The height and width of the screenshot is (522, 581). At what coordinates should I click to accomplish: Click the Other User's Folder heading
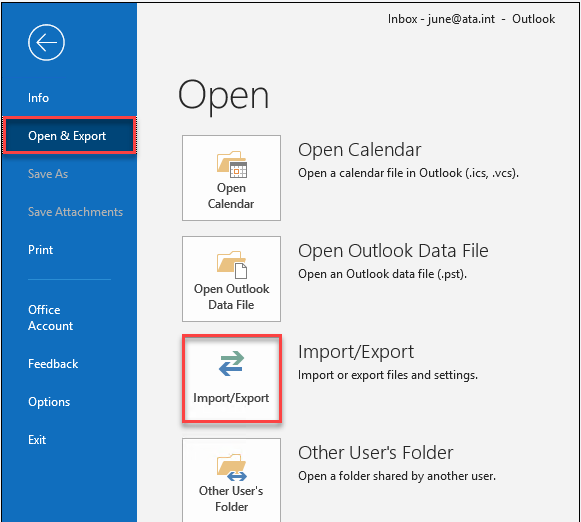(x=375, y=453)
